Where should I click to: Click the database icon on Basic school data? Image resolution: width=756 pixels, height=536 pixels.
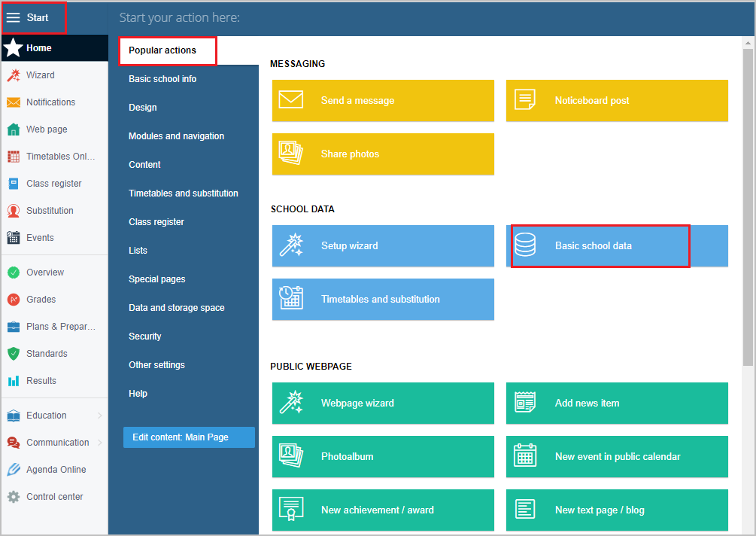(x=525, y=245)
